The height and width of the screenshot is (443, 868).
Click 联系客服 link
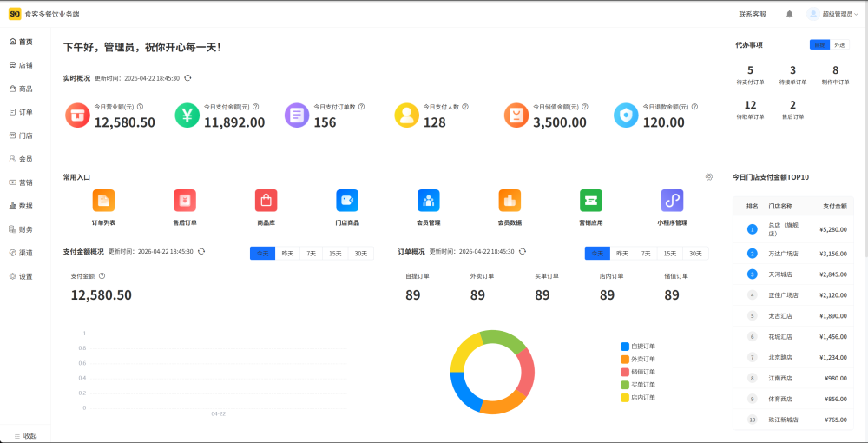tap(753, 15)
